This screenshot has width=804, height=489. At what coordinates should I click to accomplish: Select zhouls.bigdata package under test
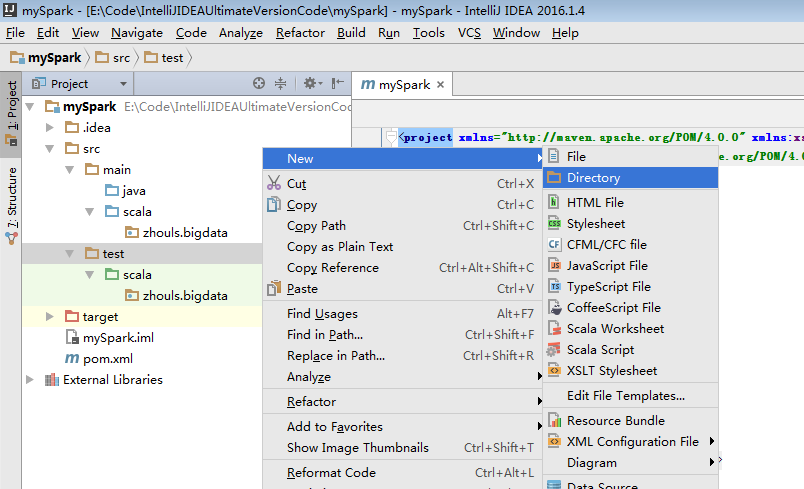185,296
